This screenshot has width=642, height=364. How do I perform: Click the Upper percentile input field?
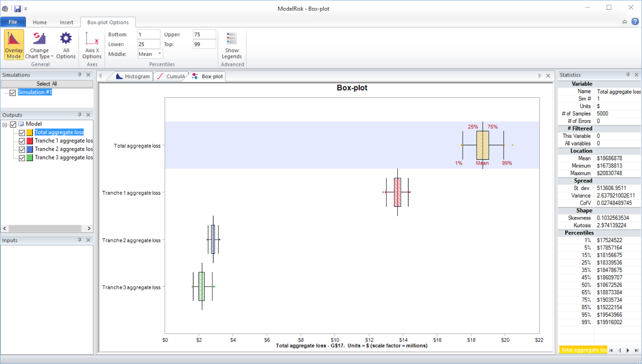[x=204, y=35]
